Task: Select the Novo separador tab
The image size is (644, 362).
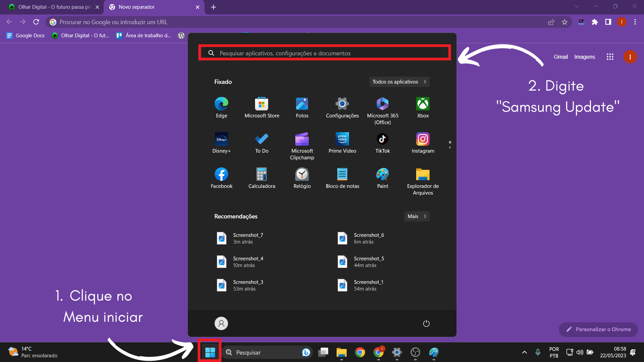Action: tap(154, 7)
